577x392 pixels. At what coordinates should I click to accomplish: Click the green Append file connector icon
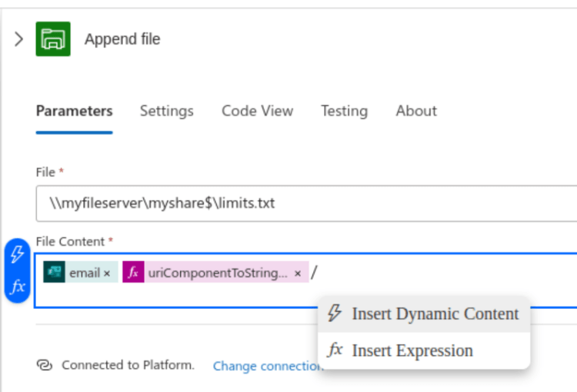coord(53,39)
